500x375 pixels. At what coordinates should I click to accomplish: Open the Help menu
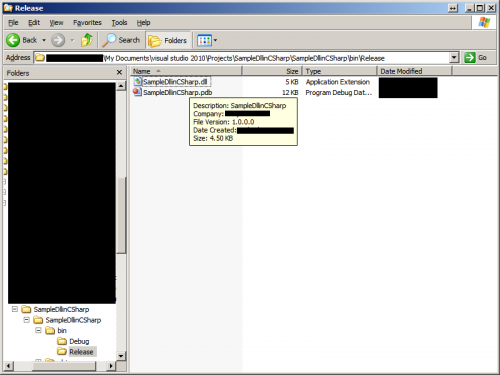point(143,22)
